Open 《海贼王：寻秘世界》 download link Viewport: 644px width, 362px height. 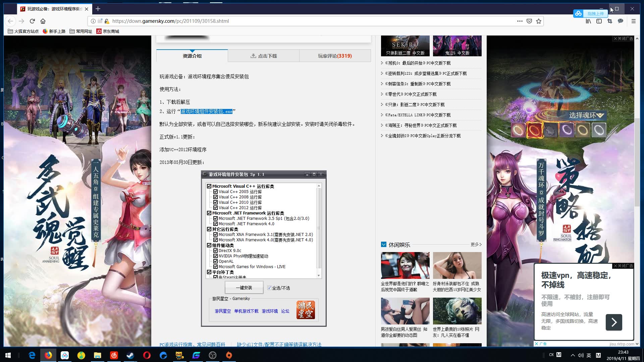(421, 125)
